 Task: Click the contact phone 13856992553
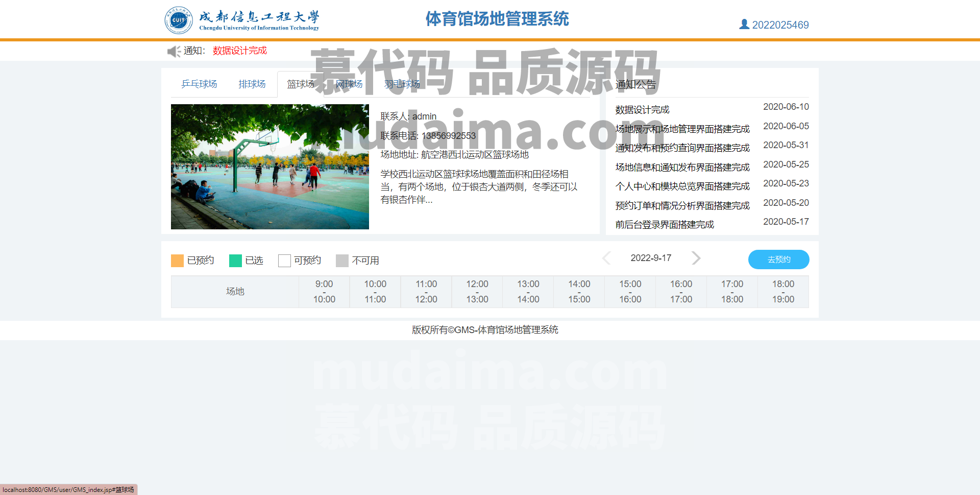point(449,136)
